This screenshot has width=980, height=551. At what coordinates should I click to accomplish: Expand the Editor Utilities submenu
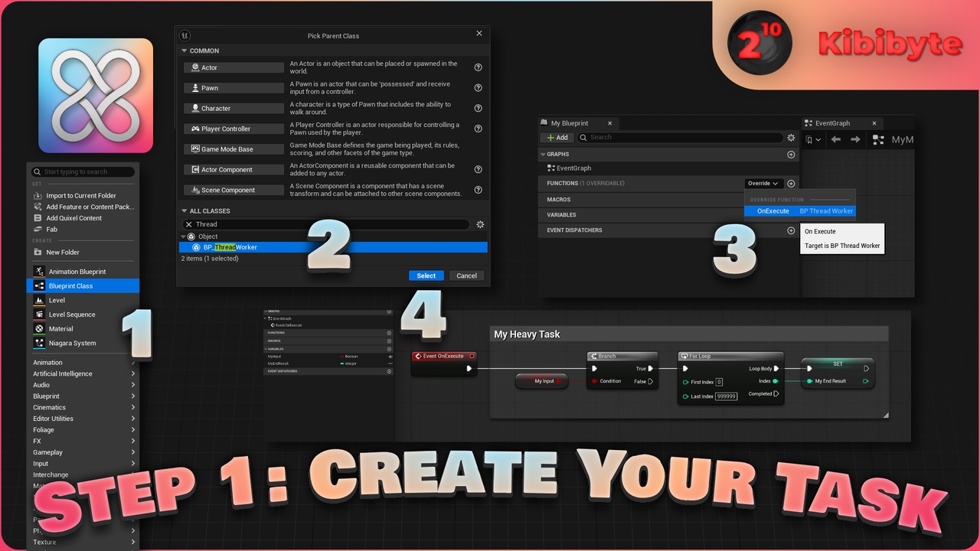point(83,419)
